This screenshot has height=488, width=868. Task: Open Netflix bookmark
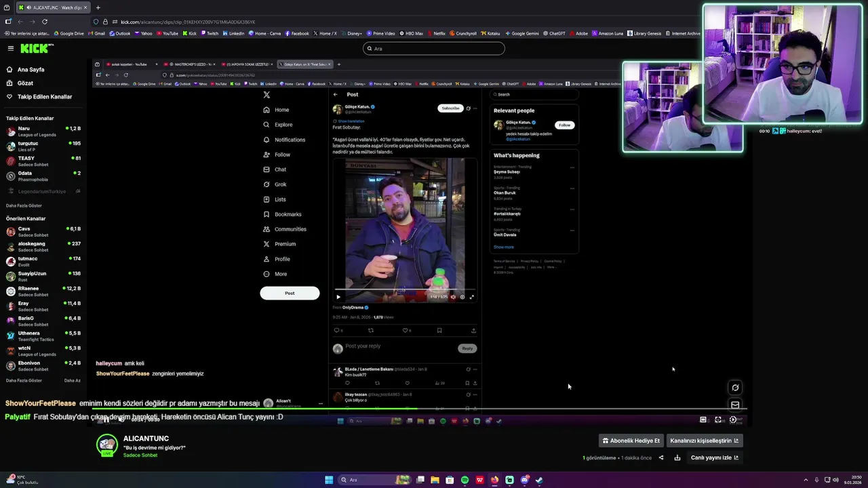[x=436, y=33]
